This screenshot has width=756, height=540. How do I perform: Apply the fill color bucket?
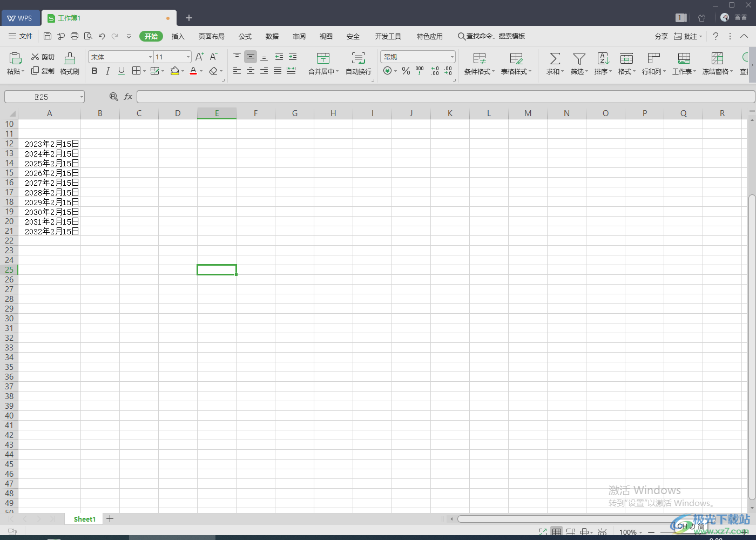coord(174,71)
